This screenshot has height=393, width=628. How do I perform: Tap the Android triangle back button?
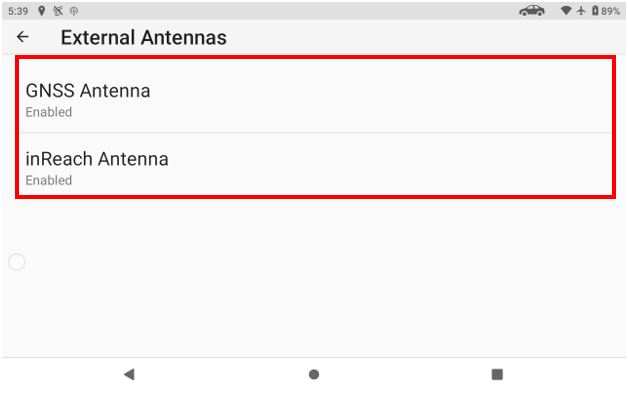[129, 374]
